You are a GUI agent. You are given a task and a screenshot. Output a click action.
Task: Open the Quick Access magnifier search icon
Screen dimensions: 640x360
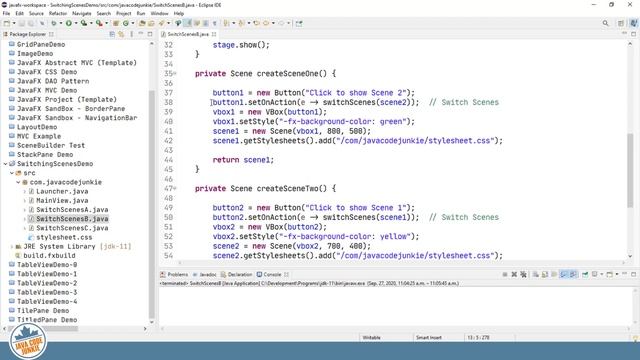coord(605,23)
